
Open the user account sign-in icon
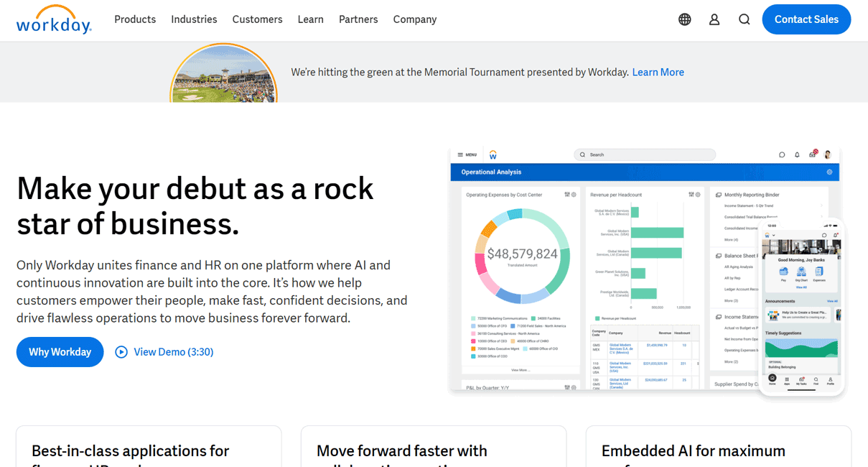714,19
